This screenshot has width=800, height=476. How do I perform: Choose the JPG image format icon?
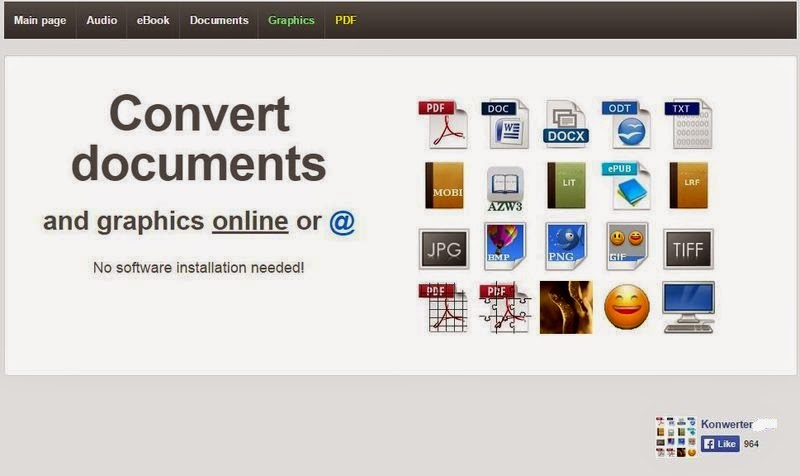[x=443, y=249]
